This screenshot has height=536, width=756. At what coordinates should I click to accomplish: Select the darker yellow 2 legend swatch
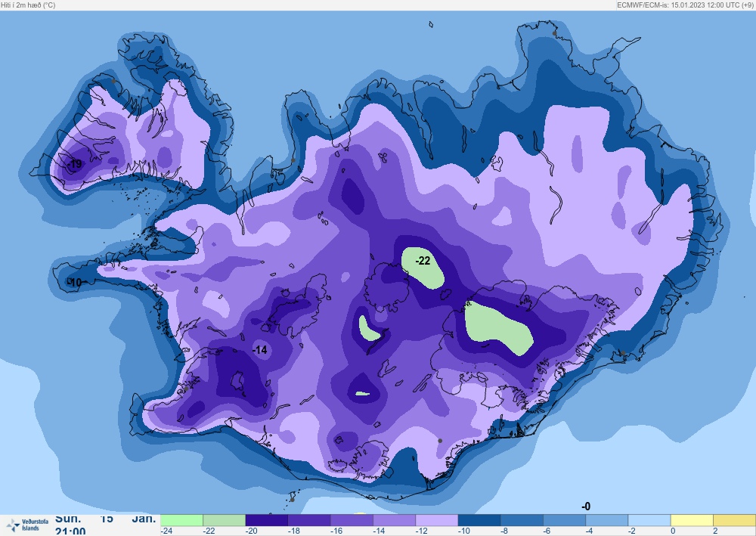pyautogui.click(x=734, y=520)
